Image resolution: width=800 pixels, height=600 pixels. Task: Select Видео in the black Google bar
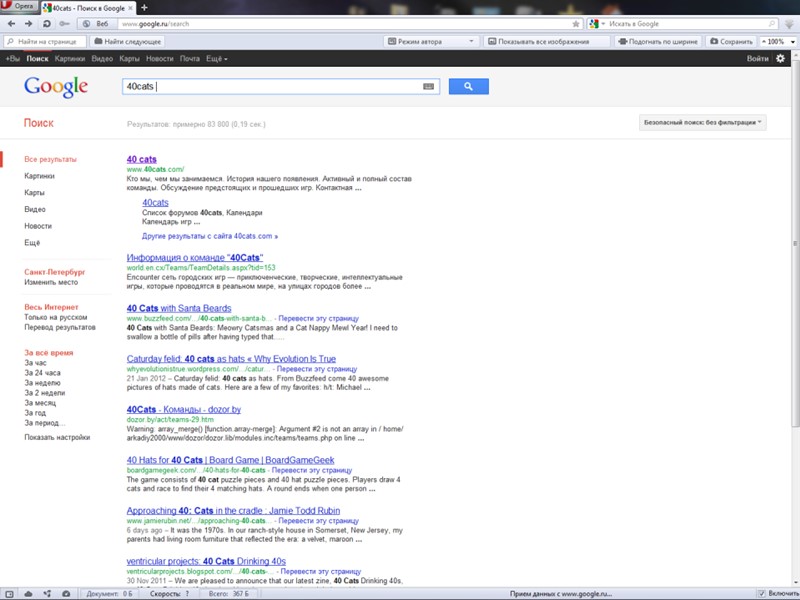pyautogui.click(x=102, y=59)
